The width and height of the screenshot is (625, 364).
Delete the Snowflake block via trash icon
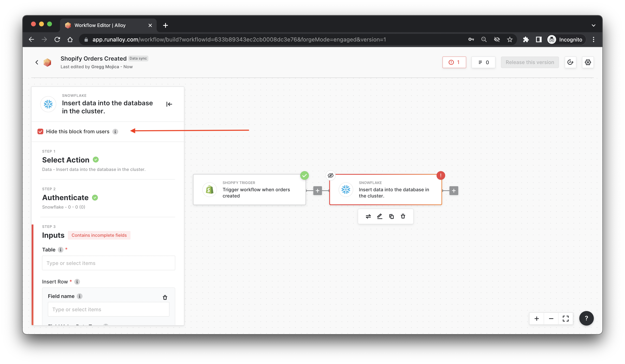pyautogui.click(x=403, y=216)
